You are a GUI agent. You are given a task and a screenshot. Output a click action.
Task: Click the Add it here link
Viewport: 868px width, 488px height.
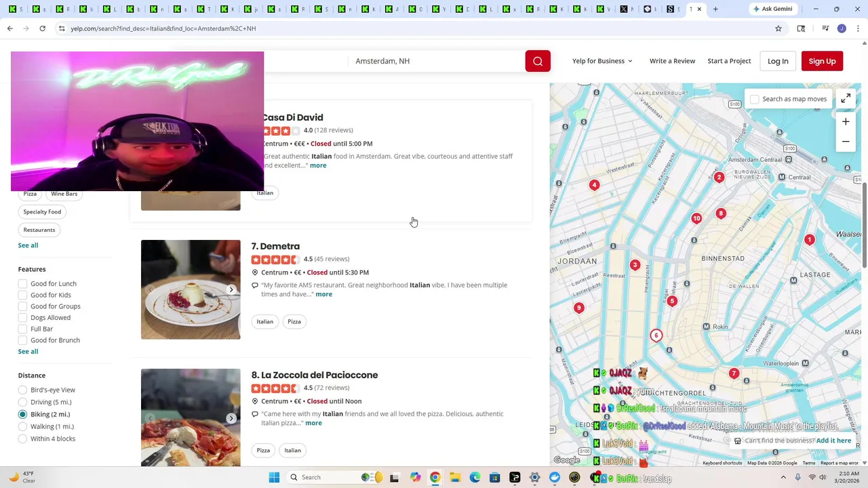[833, 441]
